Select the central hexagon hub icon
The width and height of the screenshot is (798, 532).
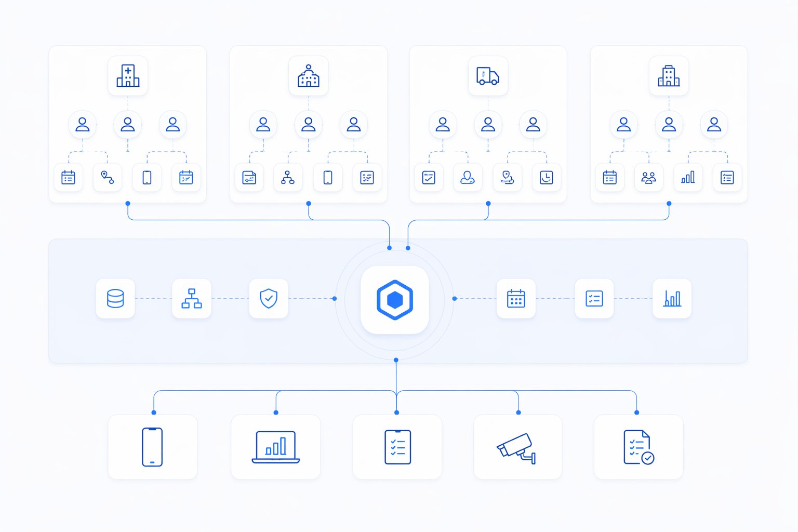point(395,300)
